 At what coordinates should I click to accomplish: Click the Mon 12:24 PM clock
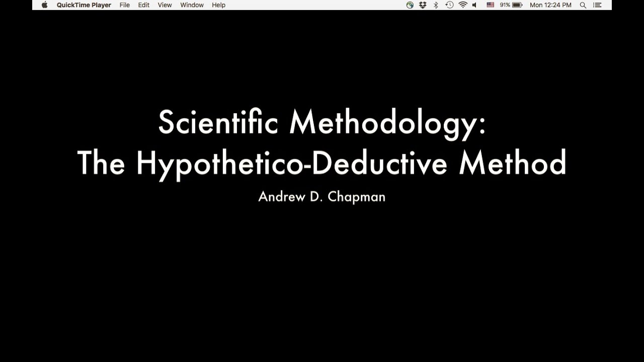click(x=550, y=5)
